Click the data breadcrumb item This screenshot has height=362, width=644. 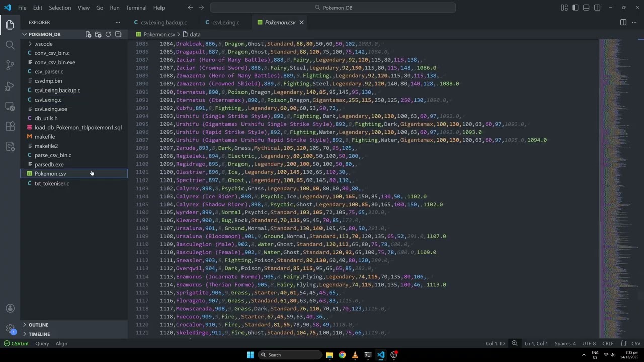(191, 34)
